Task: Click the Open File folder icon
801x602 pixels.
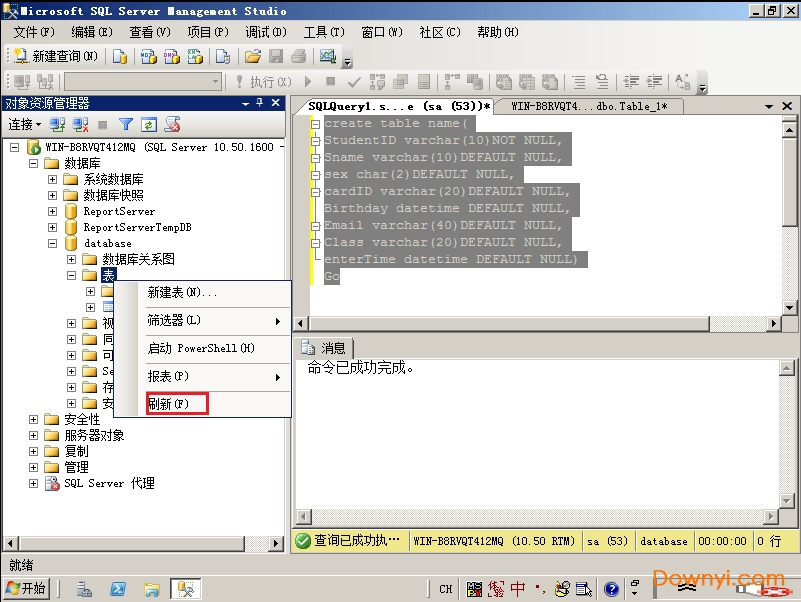Action: 253,56
